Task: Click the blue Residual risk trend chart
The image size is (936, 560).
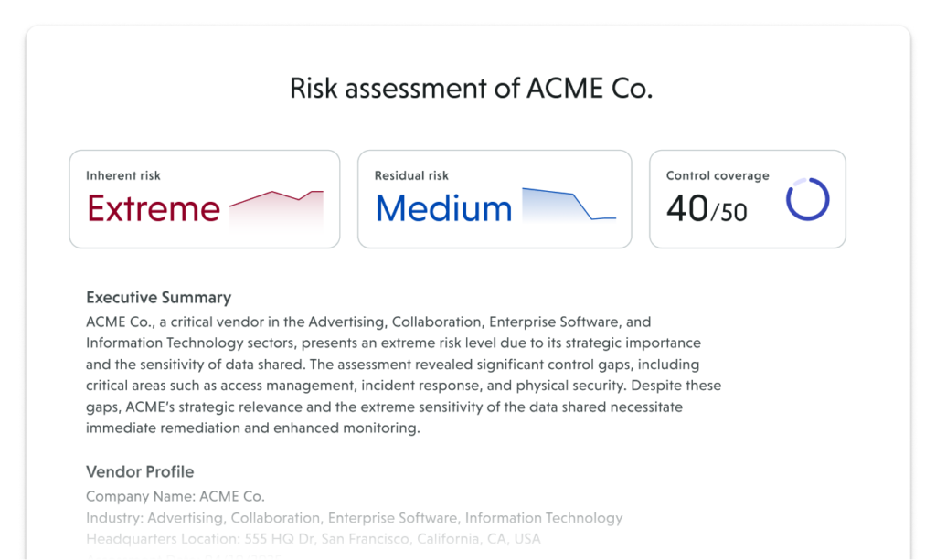Action: 569,205
